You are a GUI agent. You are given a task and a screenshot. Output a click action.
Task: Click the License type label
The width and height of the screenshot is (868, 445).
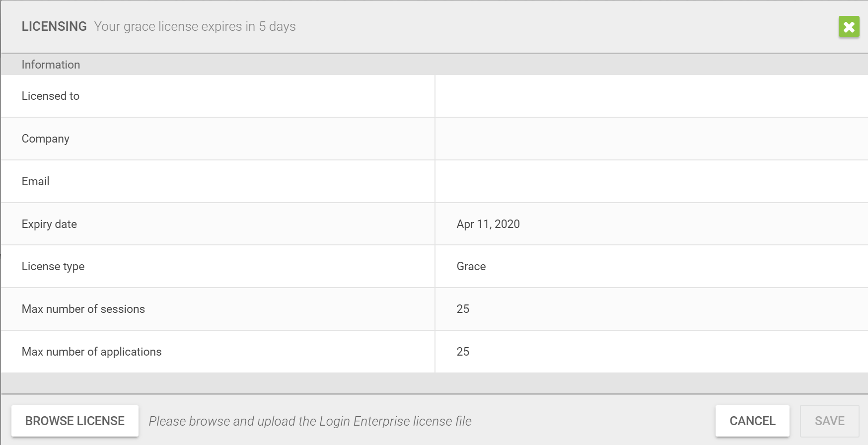coord(53,266)
